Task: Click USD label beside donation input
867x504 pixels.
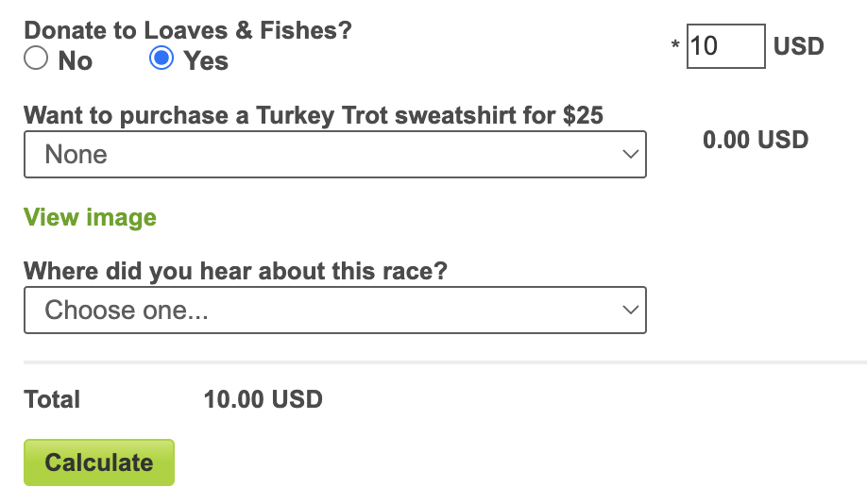Action: (798, 46)
